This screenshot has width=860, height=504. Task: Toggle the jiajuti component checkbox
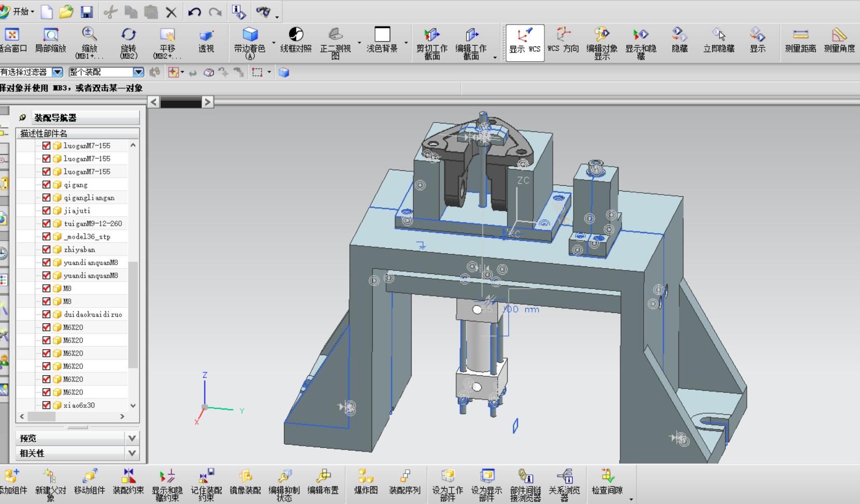click(x=46, y=210)
